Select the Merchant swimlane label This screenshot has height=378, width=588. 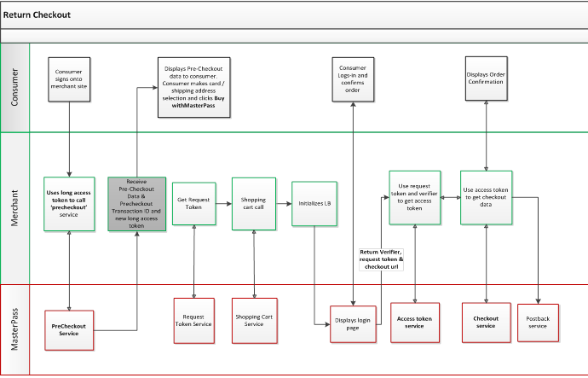pos(14,208)
